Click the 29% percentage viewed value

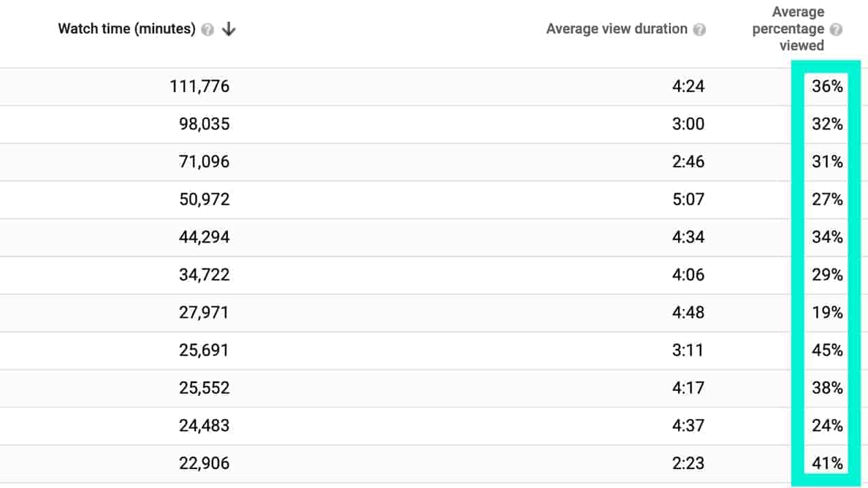point(827,274)
